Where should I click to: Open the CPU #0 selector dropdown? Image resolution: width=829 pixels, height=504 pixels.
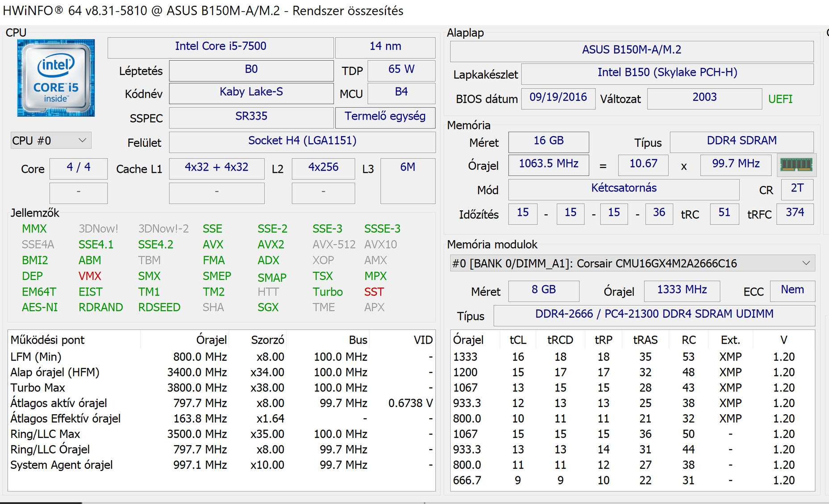[x=49, y=141]
